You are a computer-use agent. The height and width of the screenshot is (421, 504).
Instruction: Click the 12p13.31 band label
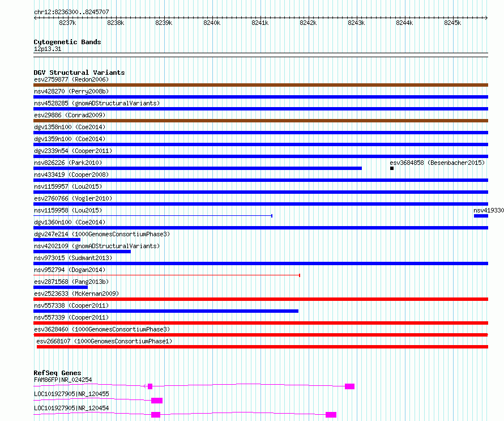coord(48,49)
